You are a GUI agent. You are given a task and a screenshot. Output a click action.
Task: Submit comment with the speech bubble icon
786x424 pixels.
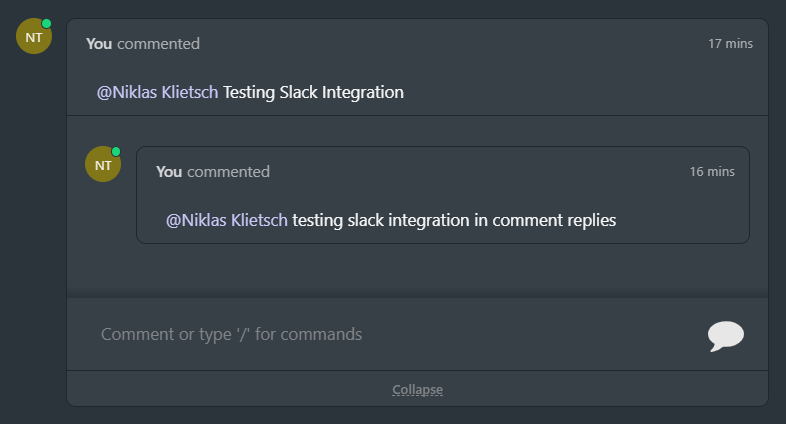(725, 336)
